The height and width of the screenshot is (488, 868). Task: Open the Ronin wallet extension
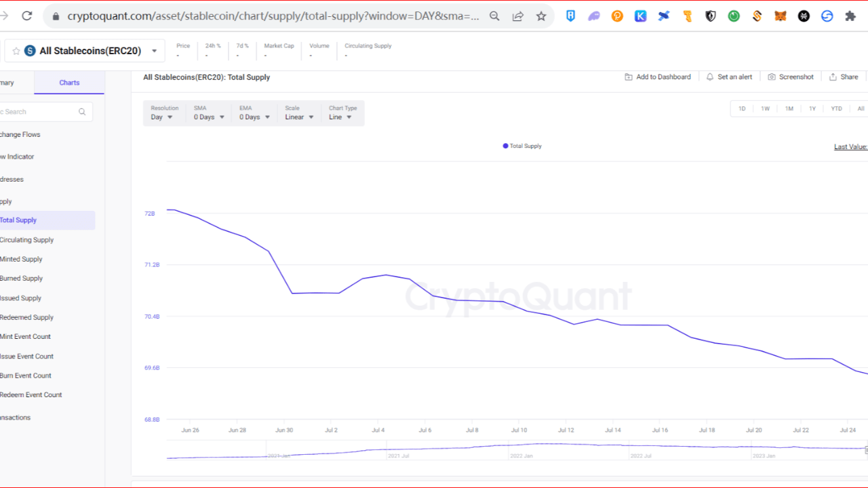[x=571, y=16]
